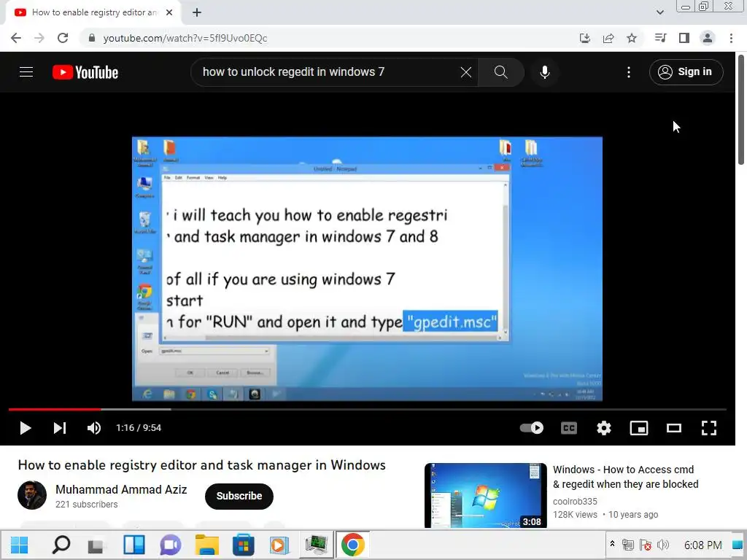Open the YouTube guide hamburger menu
This screenshot has height=560, width=747.
26,72
